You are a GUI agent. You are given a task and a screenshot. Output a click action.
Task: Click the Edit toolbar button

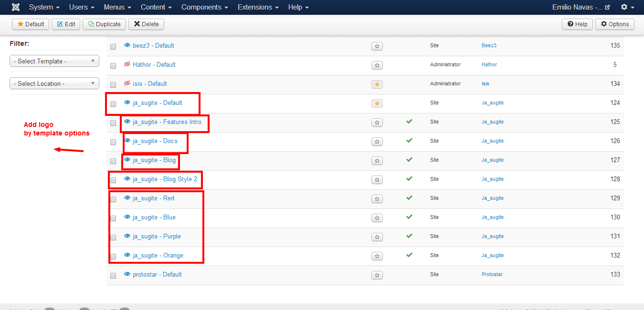(66, 24)
